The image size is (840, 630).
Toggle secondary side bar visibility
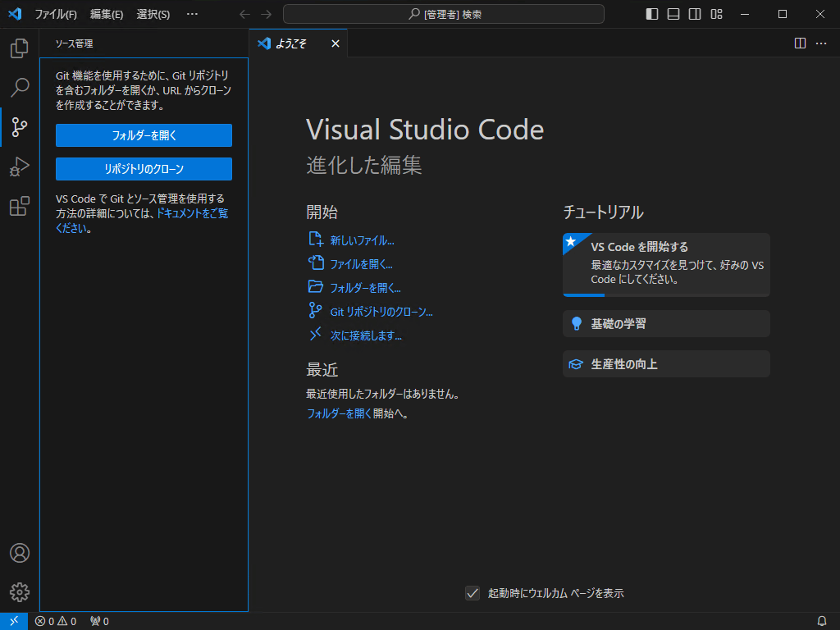pos(695,15)
